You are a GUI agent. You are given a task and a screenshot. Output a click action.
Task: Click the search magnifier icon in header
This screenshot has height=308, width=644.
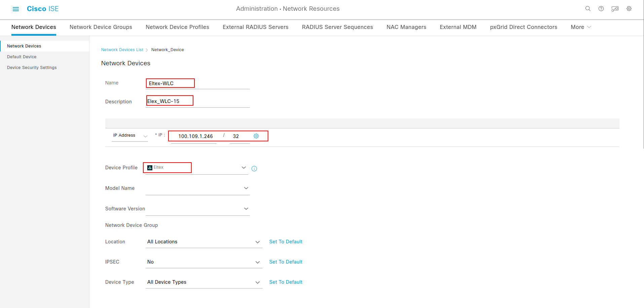pos(588,9)
